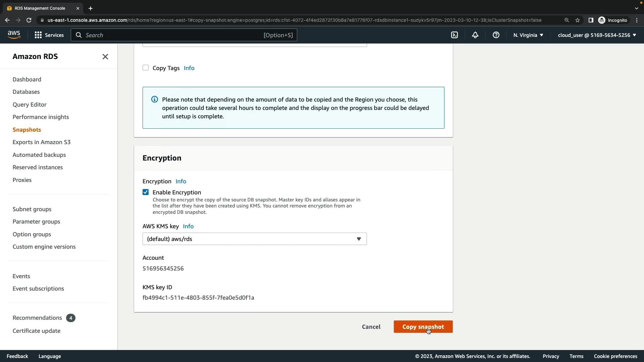Open Parameter groups in sidebar
644x362 pixels.
point(36,222)
